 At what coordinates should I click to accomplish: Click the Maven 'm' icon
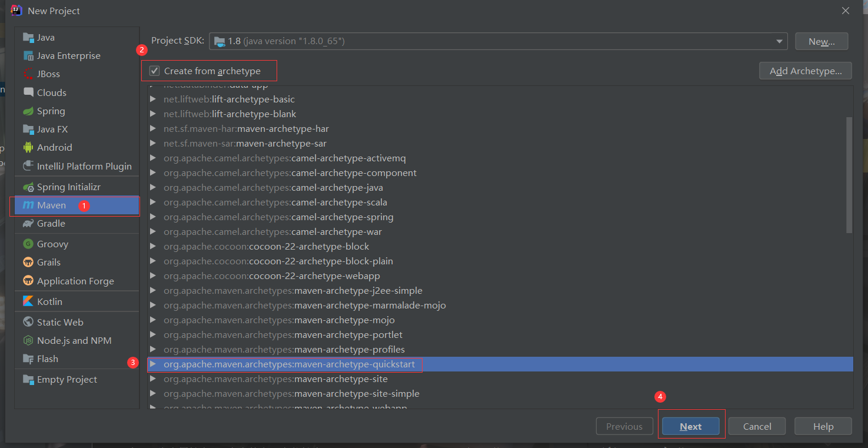click(28, 205)
